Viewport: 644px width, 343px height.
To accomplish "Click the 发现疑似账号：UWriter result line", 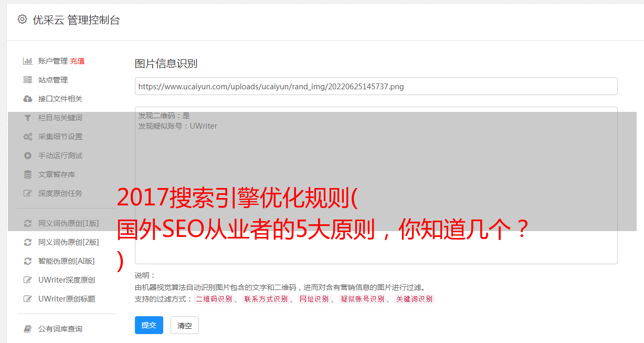I will coord(178,126).
